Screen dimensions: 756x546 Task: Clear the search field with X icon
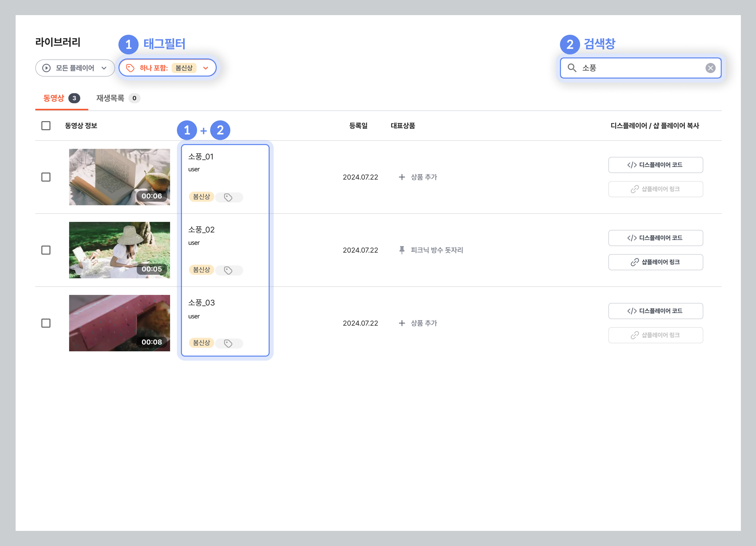pos(710,68)
